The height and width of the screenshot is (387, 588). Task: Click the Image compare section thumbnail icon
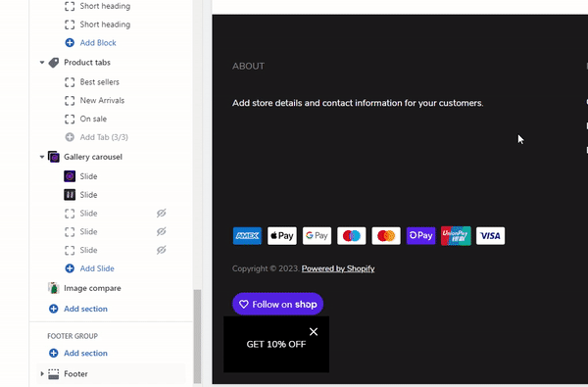point(54,288)
